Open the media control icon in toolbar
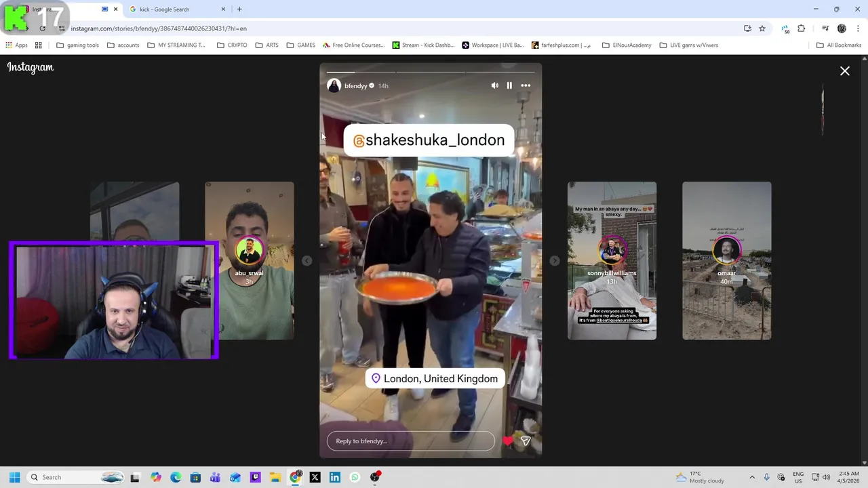The height and width of the screenshot is (488, 868). [x=825, y=28]
